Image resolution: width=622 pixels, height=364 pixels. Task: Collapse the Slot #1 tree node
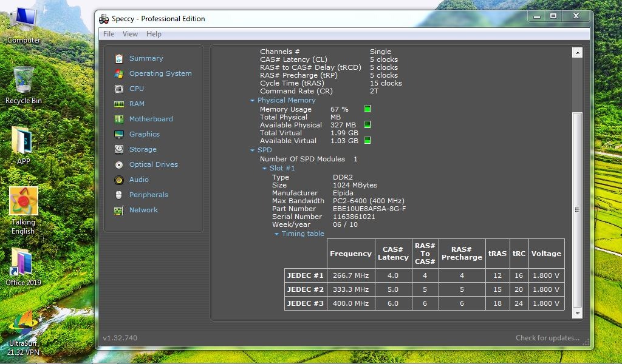point(264,169)
